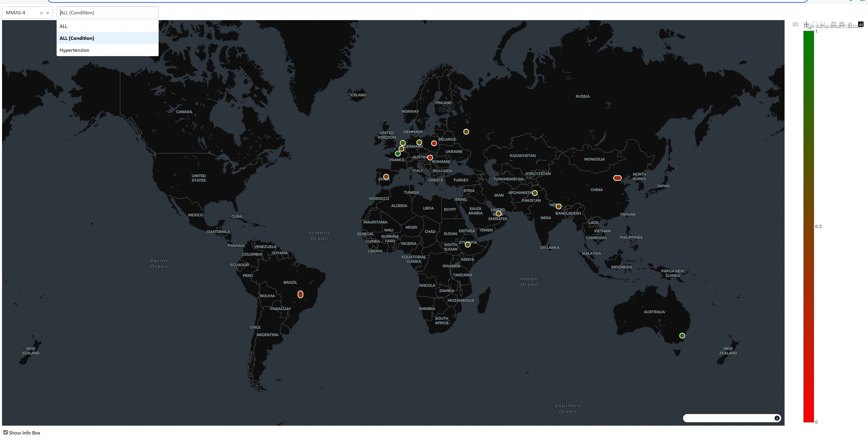Viewport: 868px width, 442px height.
Task: Activate the Box Select tool
Action: pyautogui.click(x=815, y=24)
